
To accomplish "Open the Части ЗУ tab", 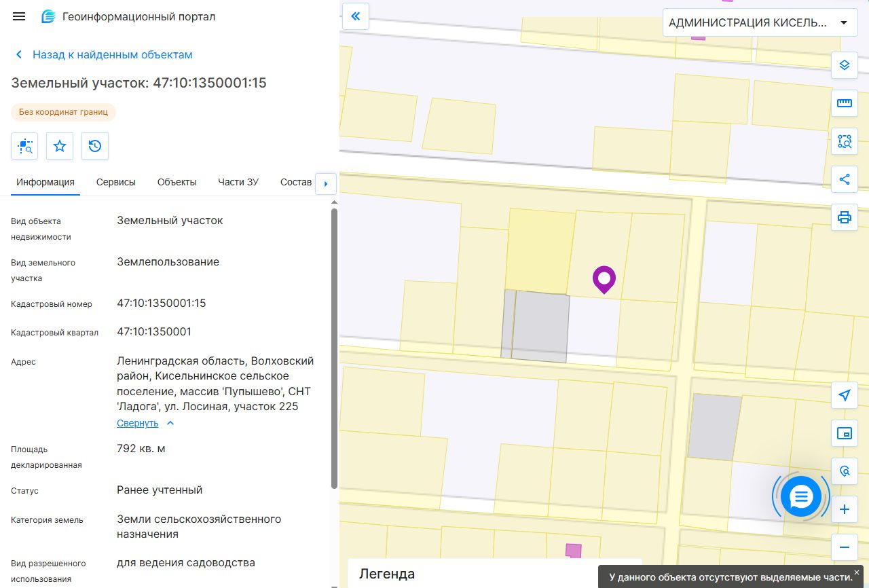I will pos(238,182).
